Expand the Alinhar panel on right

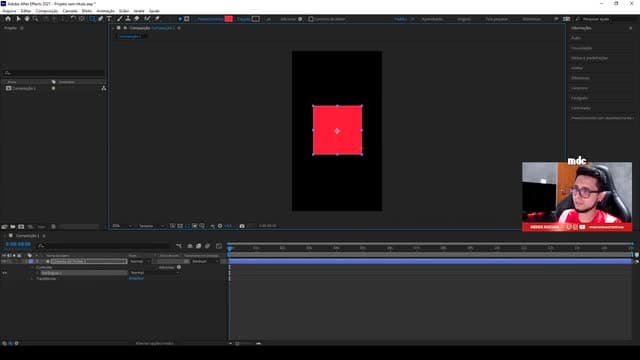click(x=577, y=68)
